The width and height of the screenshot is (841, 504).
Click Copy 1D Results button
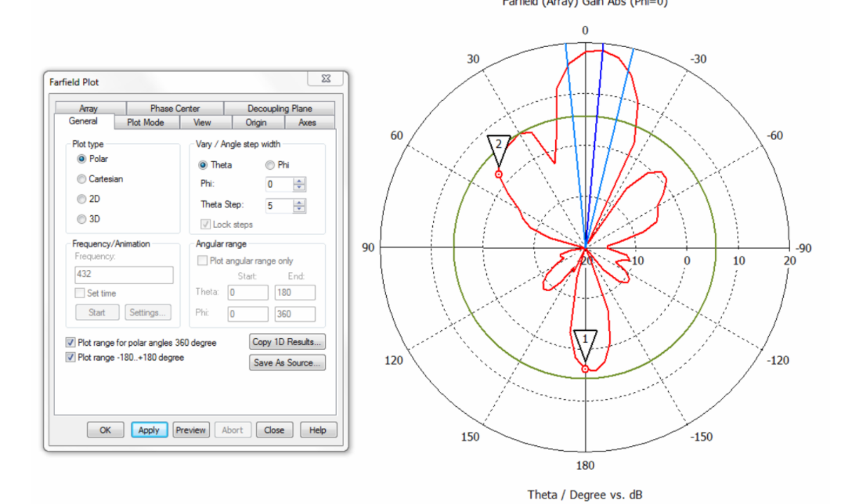(x=287, y=341)
